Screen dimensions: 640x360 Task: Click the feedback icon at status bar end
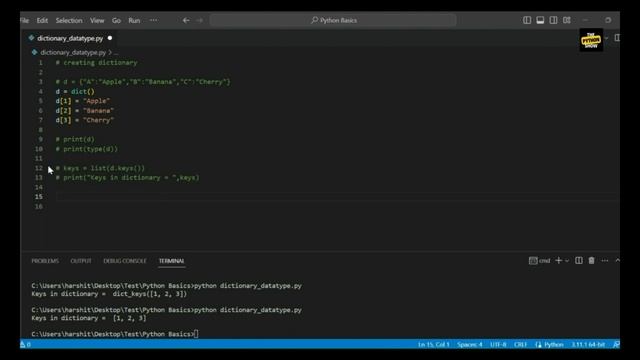pos(616,344)
